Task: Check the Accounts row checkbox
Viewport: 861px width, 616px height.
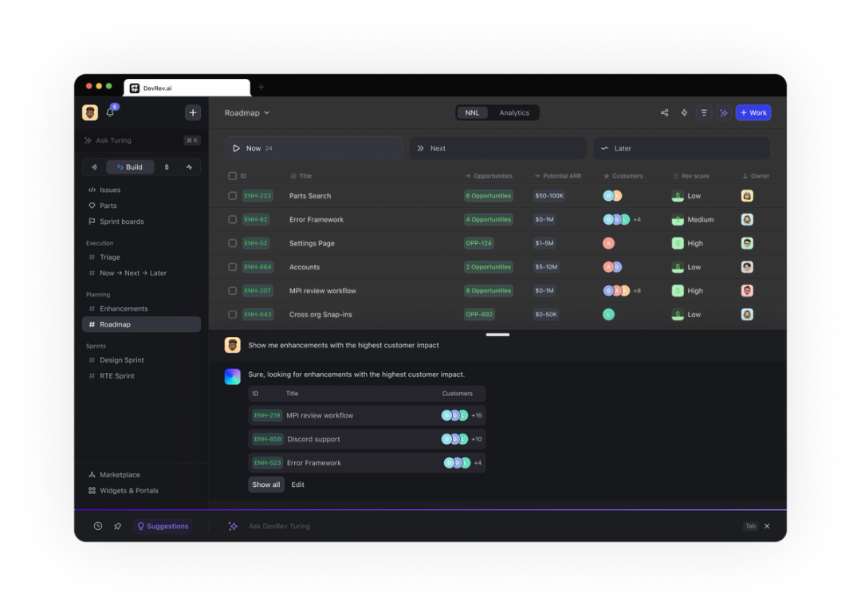Action: [232, 267]
